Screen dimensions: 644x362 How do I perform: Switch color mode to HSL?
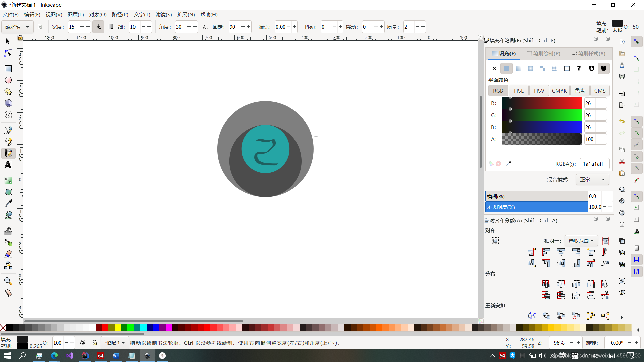[x=519, y=90]
